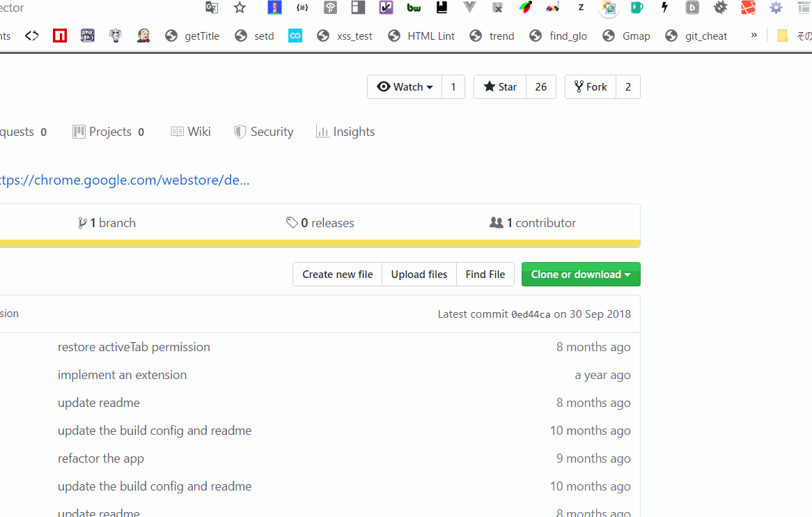Screen dimensions: 812x517
Task: Switch to the Wiki tab
Action: (x=191, y=132)
